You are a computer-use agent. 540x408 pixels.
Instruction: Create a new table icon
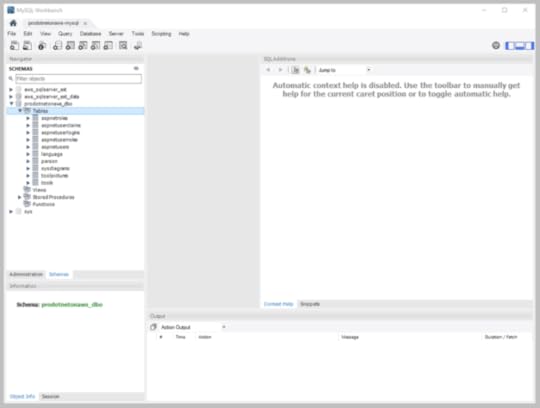point(70,45)
